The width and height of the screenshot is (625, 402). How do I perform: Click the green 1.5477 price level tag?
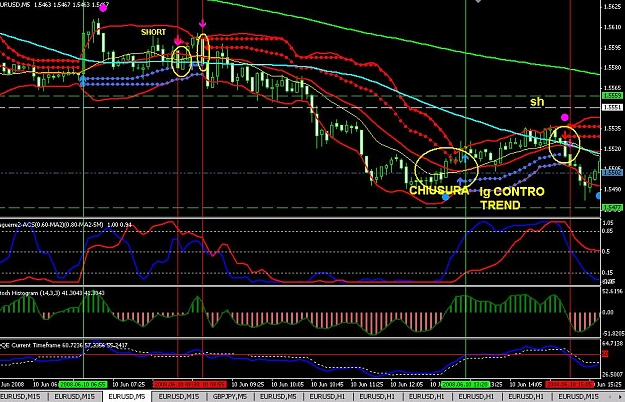[x=612, y=208]
